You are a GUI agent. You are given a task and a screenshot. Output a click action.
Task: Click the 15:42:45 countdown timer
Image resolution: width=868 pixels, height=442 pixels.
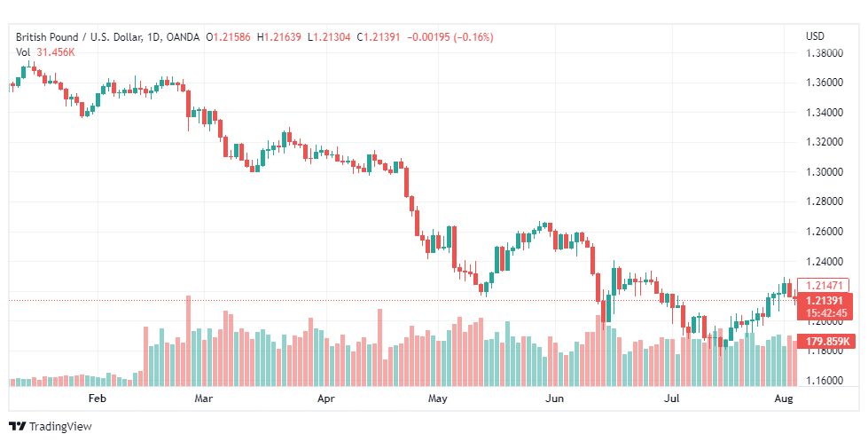coord(825,313)
